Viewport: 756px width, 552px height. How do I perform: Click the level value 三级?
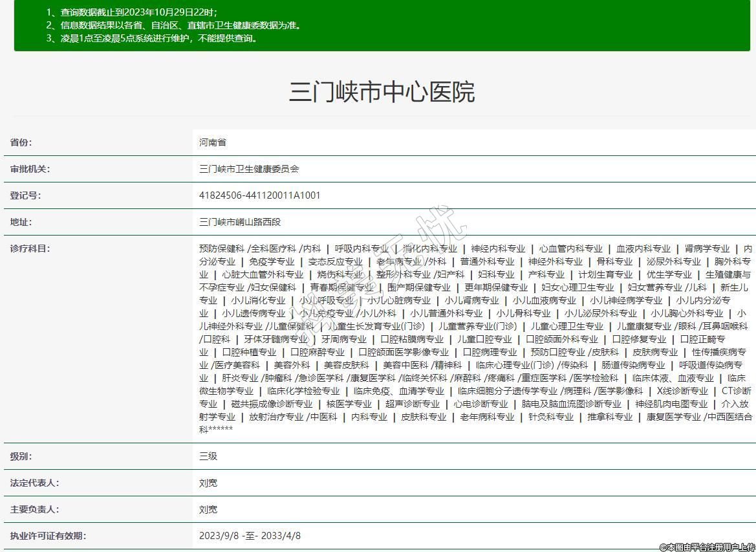(x=208, y=456)
